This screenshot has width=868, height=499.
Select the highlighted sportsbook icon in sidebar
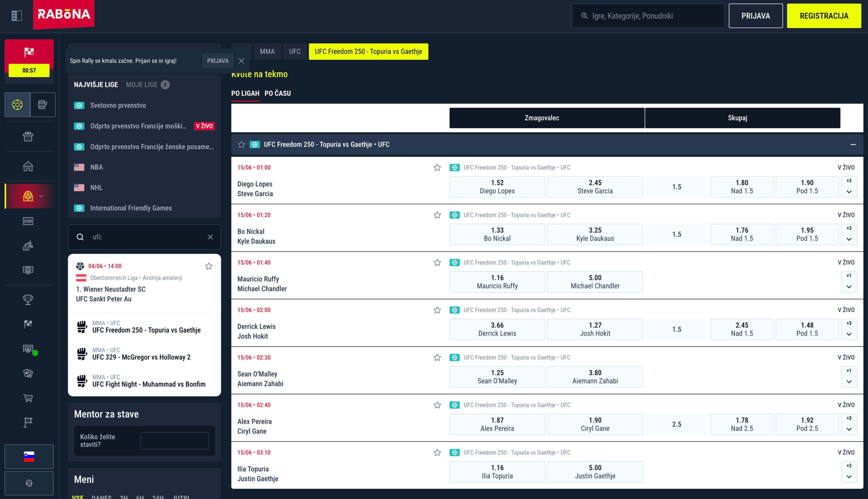[x=28, y=196]
